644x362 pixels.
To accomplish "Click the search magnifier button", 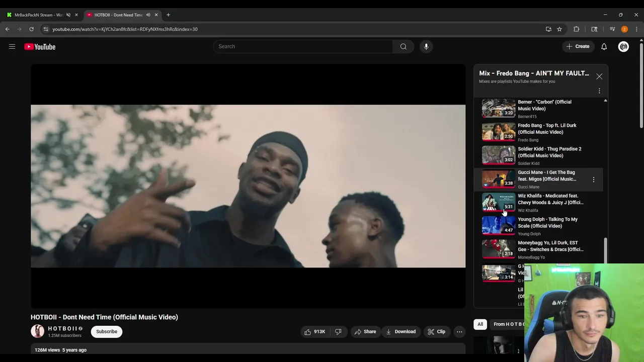I will coord(404,47).
